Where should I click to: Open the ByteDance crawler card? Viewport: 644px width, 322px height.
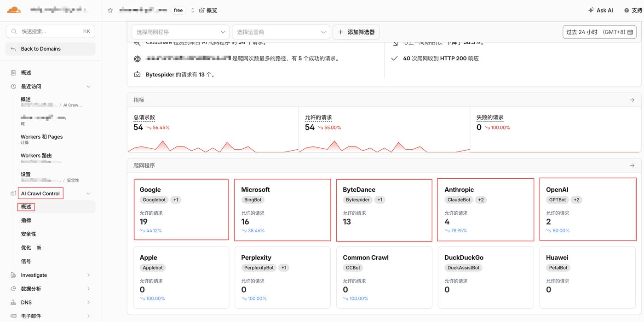point(384,210)
